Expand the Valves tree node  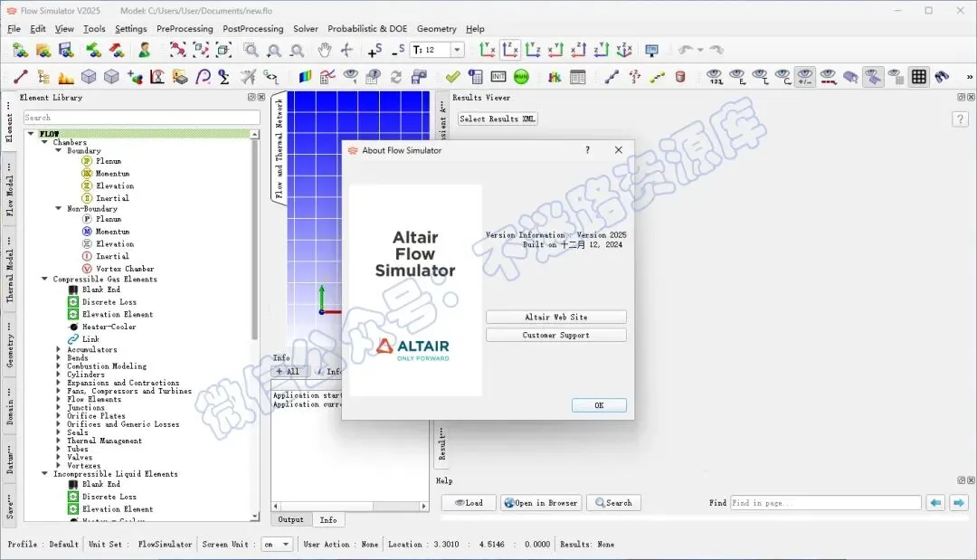[59, 457]
